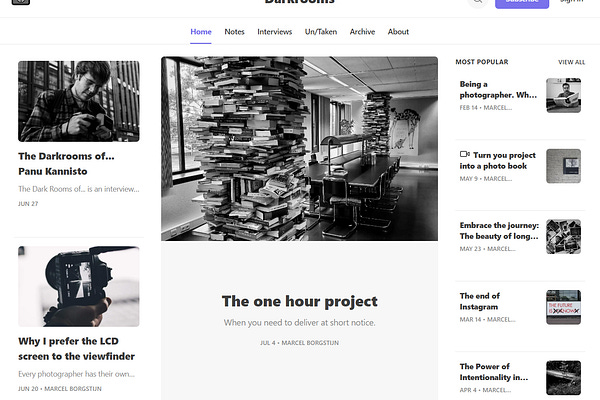Open the LCD camera screen thumbnail

[79, 286]
